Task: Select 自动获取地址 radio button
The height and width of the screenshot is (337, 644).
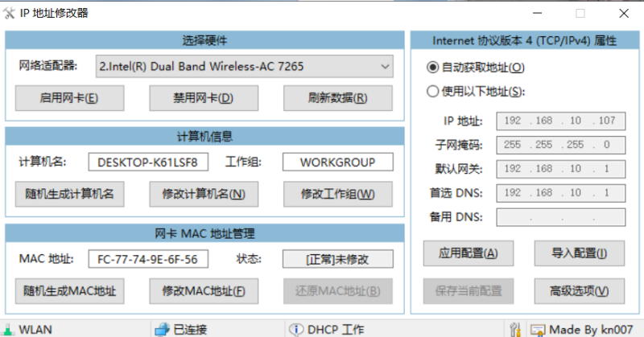Action: point(433,68)
